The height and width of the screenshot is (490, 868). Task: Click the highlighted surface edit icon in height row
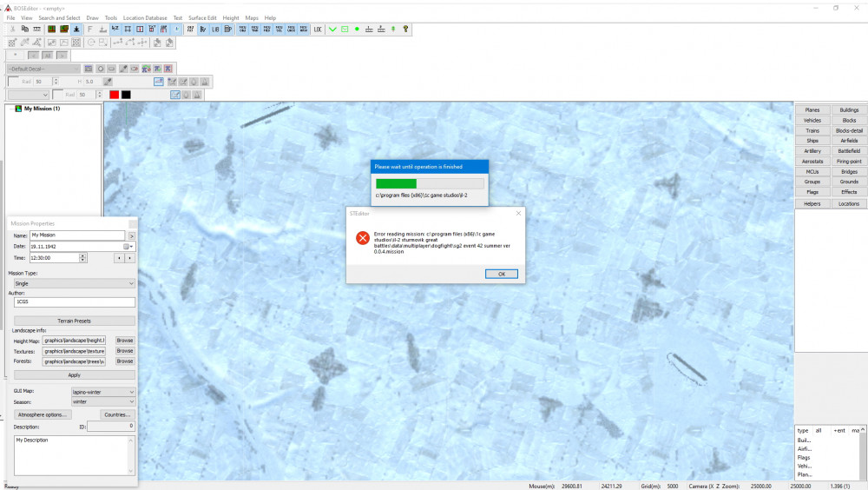pyautogui.click(x=159, y=82)
